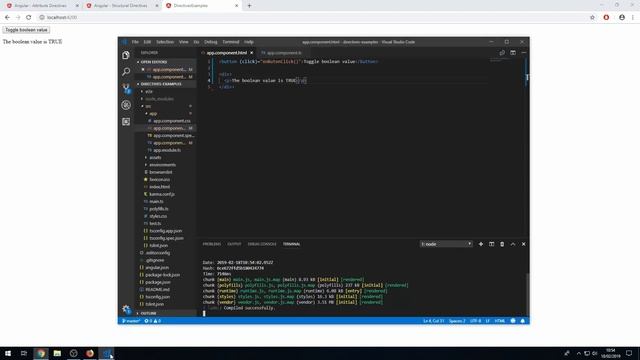Open the Search view in the activity bar
This screenshot has width=640, height=360.
tap(126, 72)
